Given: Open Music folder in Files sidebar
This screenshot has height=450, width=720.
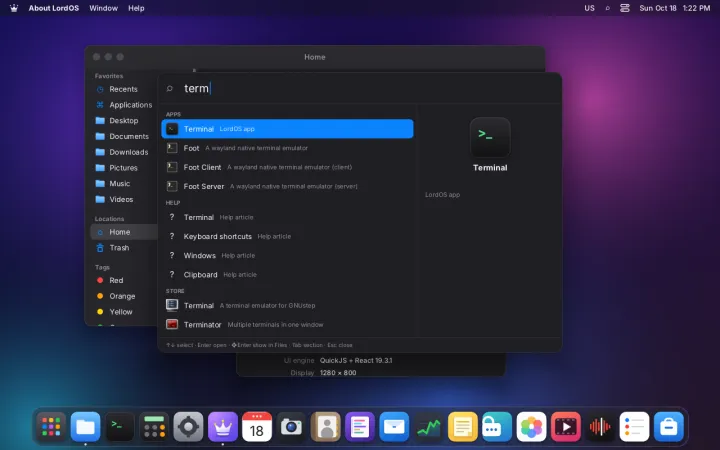Looking at the screenshot, I should (x=124, y=184).
